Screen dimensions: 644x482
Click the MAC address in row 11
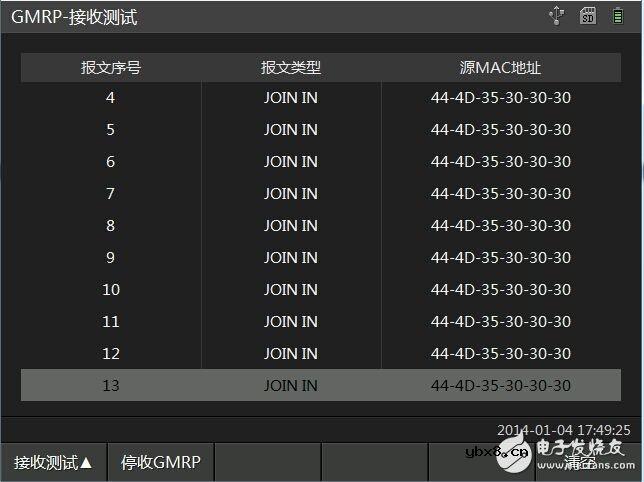click(x=501, y=322)
